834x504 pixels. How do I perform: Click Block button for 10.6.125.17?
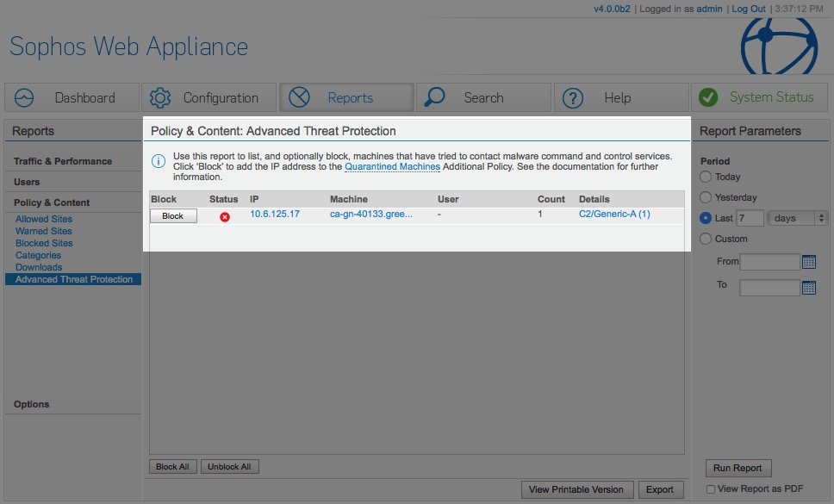(173, 216)
